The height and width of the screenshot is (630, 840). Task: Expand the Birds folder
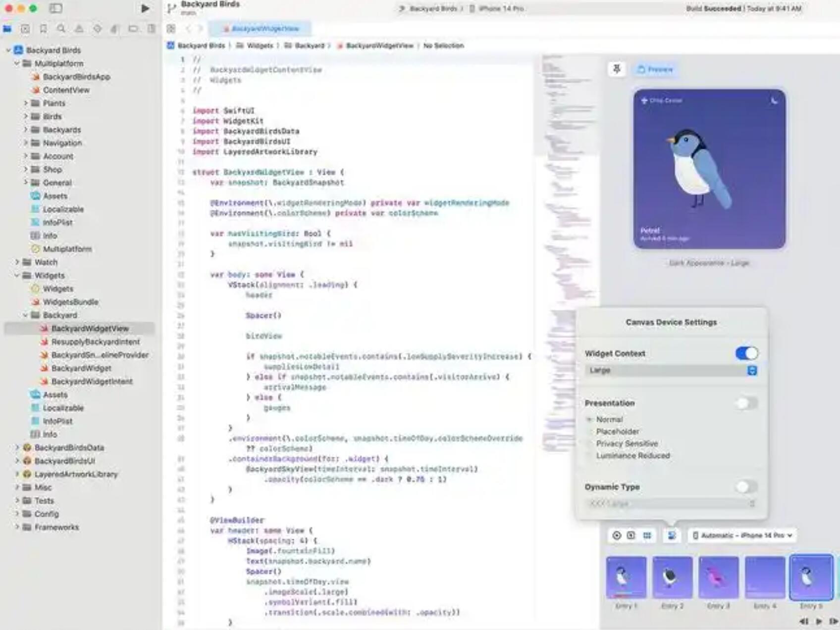tap(26, 116)
